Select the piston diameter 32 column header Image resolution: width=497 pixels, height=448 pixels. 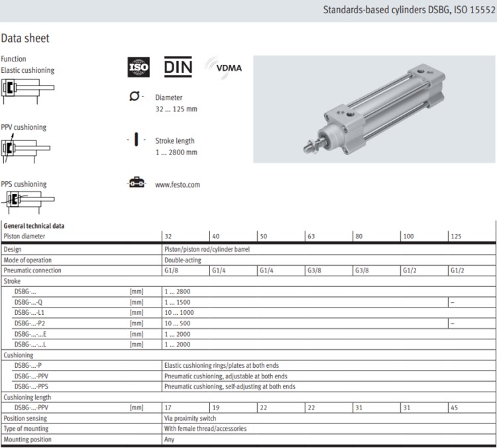[169, 235]
